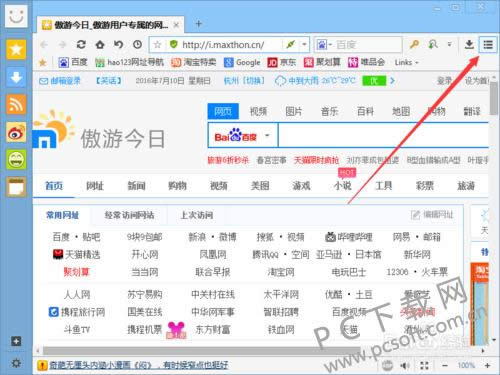Open sidebar settings gear
Viewport: 500px width, 375px height.
(x=16, y=363)
